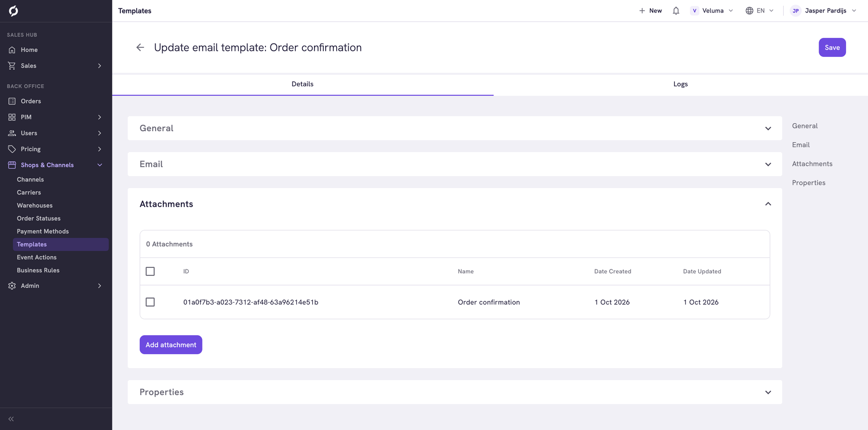Expand the PIM submenu chevron
Viewport: 868px width, 430px height.
(100, 117)
